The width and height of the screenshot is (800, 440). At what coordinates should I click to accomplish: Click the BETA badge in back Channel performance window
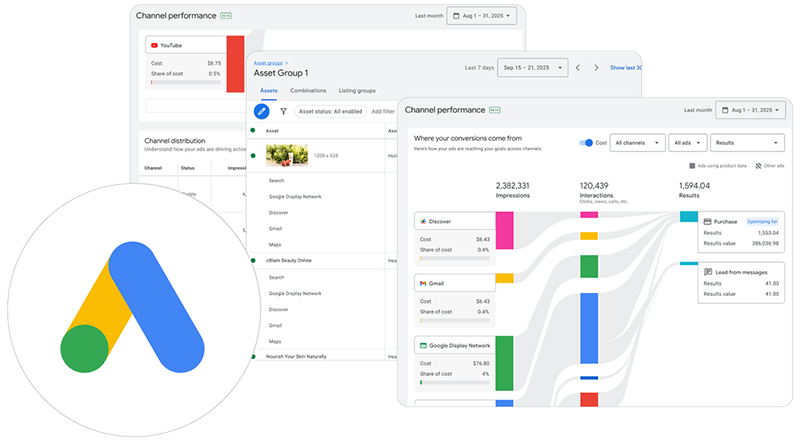(226, 16)
